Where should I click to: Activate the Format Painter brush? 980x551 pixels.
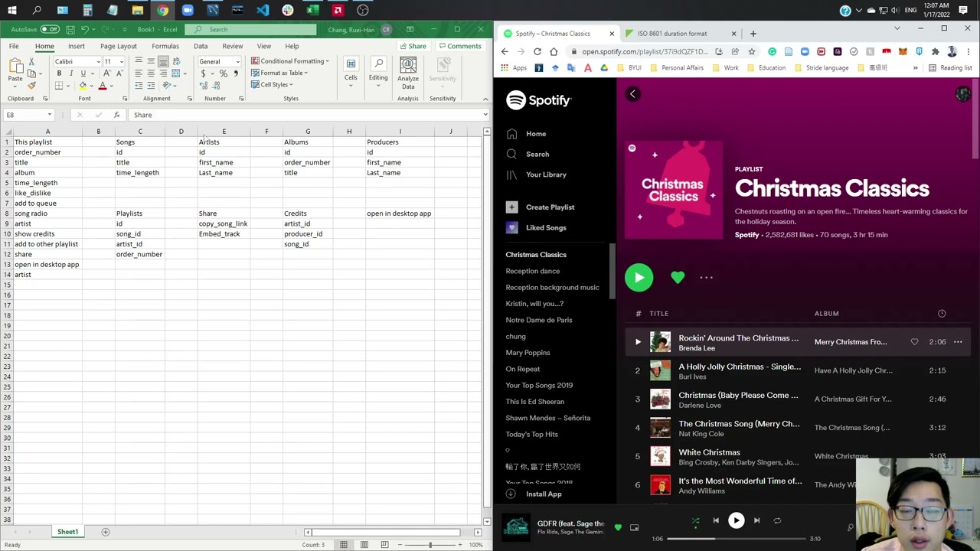click(31, 85)
